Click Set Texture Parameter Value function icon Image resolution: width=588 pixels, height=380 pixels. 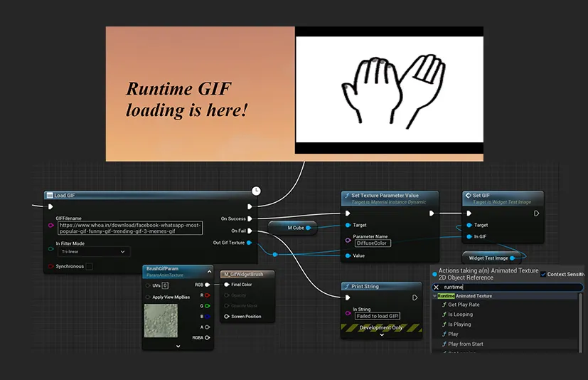pyautogui.click(x=347, y=195)
